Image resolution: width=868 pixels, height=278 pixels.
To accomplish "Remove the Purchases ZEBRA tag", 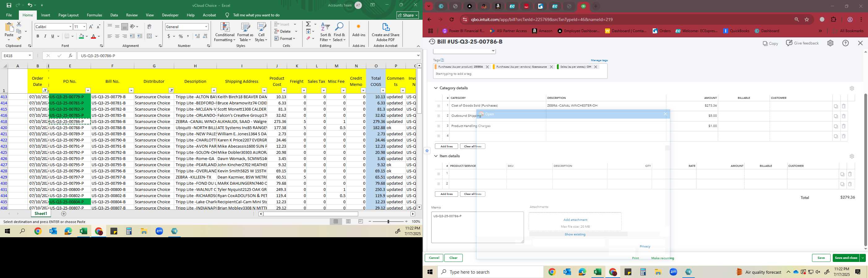I will (487, 67).
